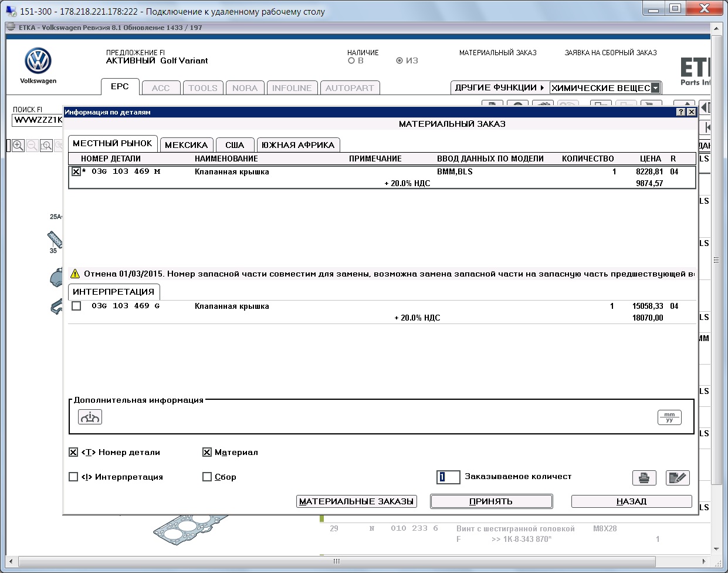Open the TOOLS tab
728x573 pixels.
(203, 88)
